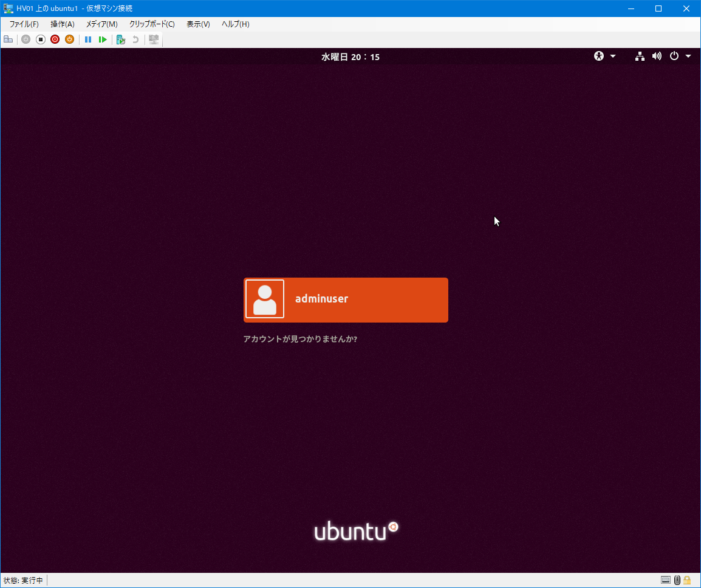Create a checkpoint from the toolbar

click(121, 39)
